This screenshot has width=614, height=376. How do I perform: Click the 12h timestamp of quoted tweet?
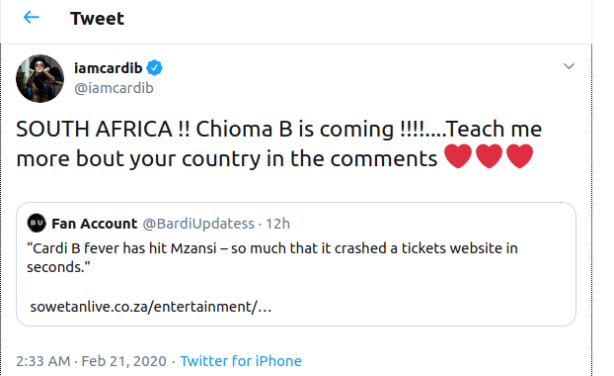point(278,224)
